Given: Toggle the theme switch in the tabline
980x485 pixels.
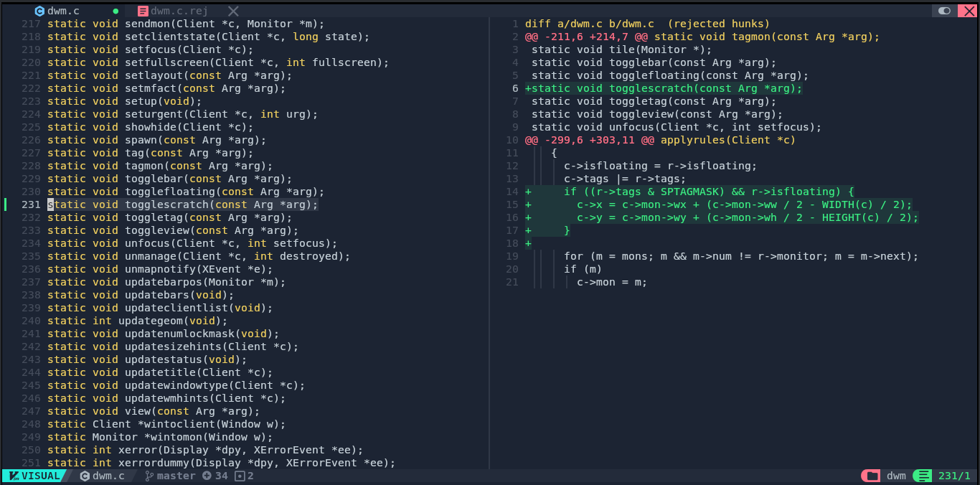Looking at the screenshot, I should 945,11.
